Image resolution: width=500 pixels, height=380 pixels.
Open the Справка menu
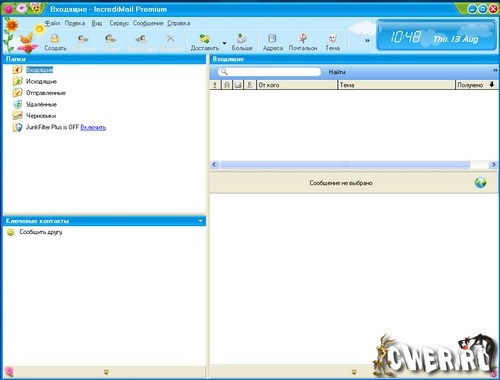pyautogui.click(x=179, y=23)
